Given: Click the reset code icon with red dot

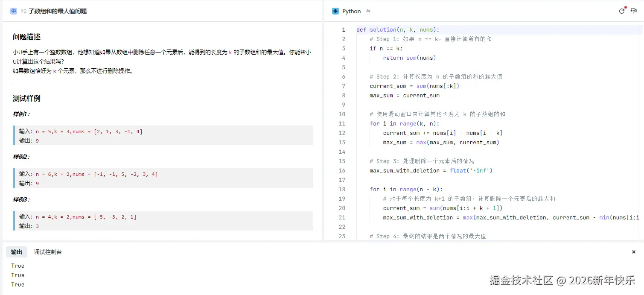Looking at the screenshot, I should tap(622, 11).
